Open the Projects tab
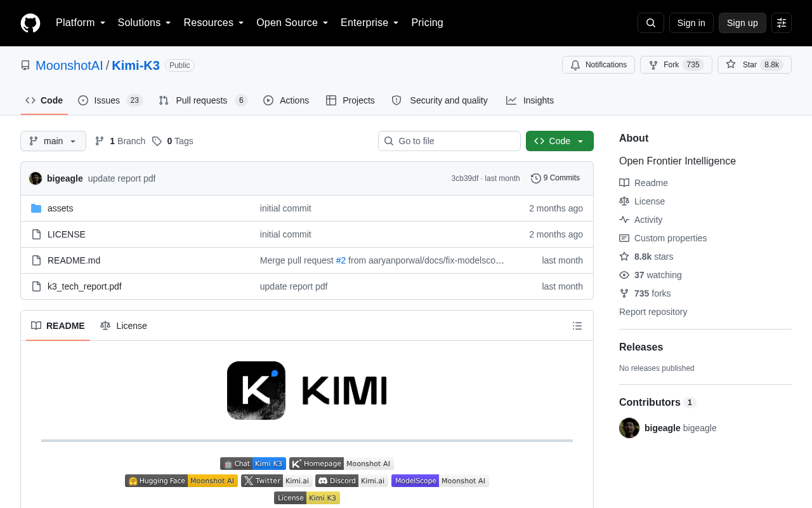Image resolution: width=812 pixels, height=508 pixels. pyautogui.click(x=350, y=100)
